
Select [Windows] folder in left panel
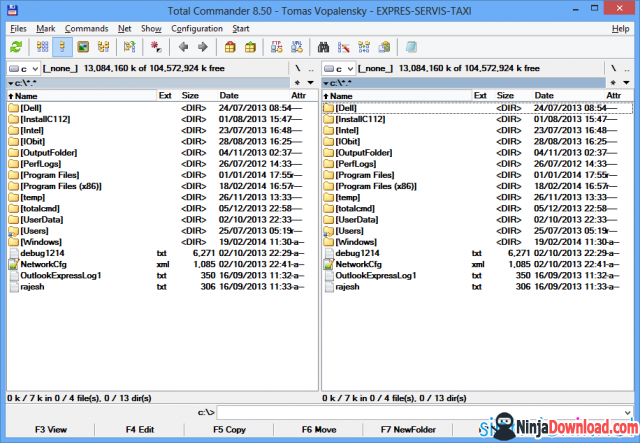(162, 242)
